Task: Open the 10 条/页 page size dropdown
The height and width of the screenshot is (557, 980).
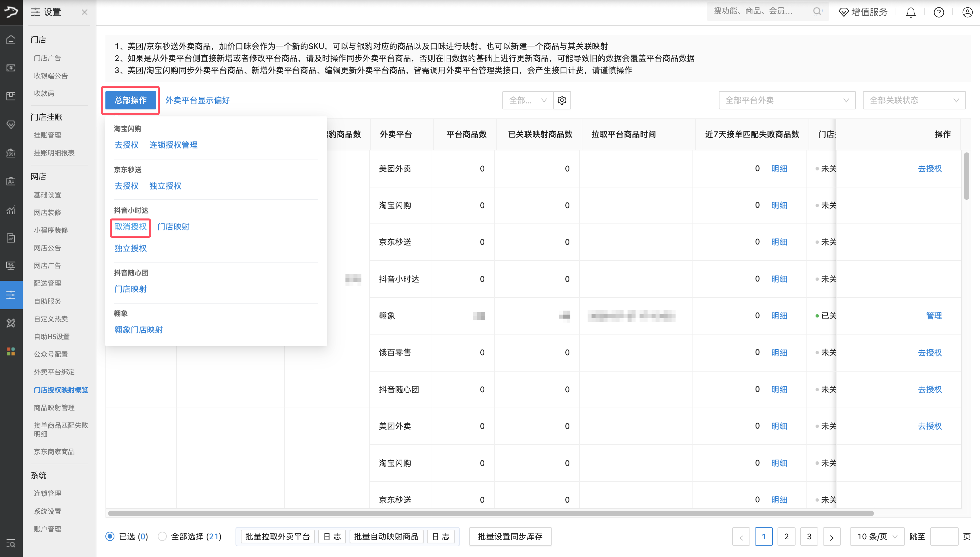Action: point(877,536)
